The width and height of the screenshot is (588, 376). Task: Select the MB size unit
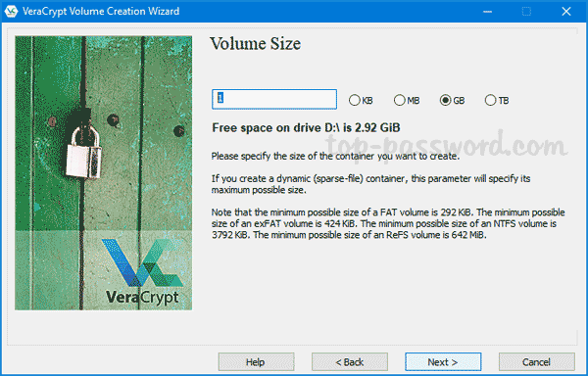[x=407, y=100]
